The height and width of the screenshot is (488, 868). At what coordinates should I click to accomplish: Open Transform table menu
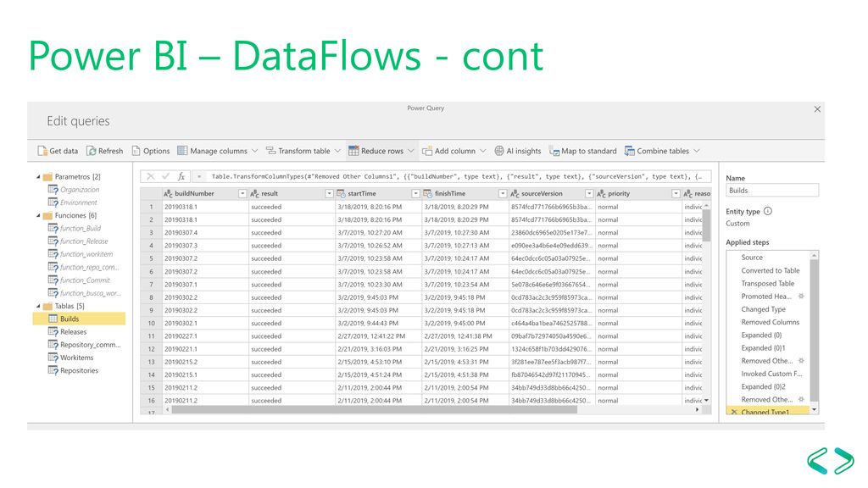point(303,151)
